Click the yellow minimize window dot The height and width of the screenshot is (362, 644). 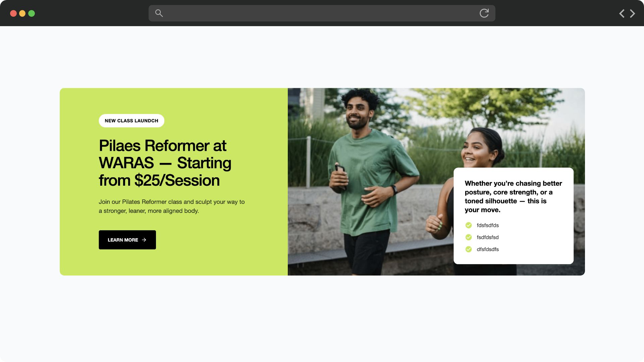[x=22, y=13]
